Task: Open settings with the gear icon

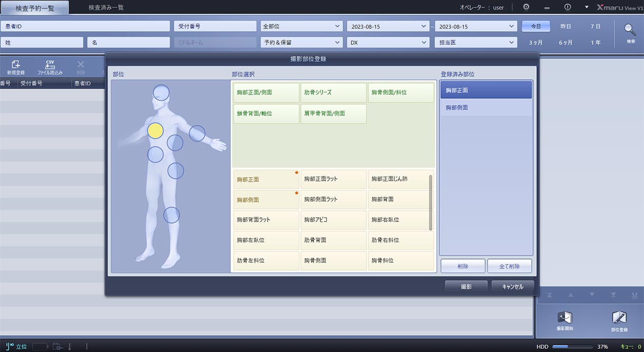Action: pyautogui.click(x=526, y=7)
